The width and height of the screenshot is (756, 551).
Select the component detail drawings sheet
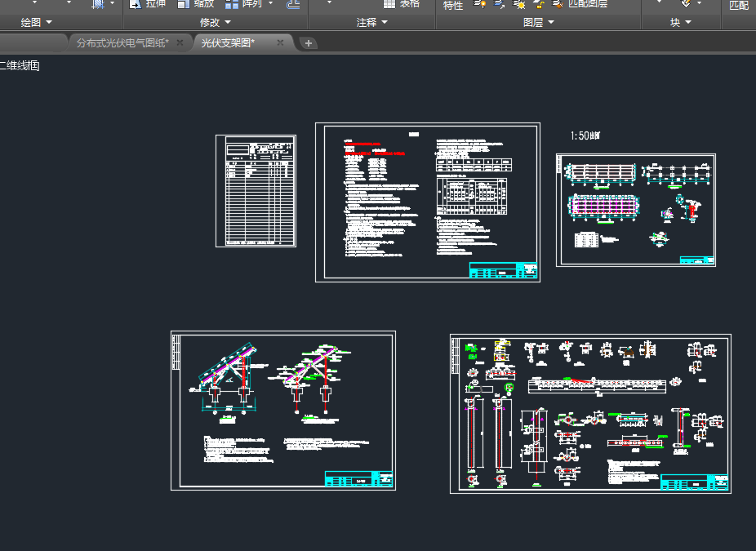click(x=590, y=414)
